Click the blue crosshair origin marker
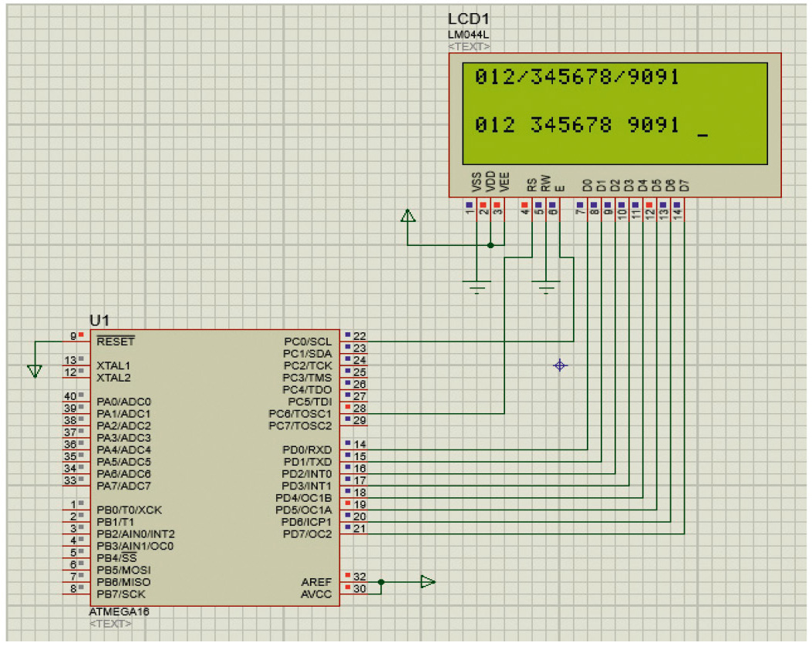The width and height of the screenshot is (812, 646). click(x=560, y=365)
